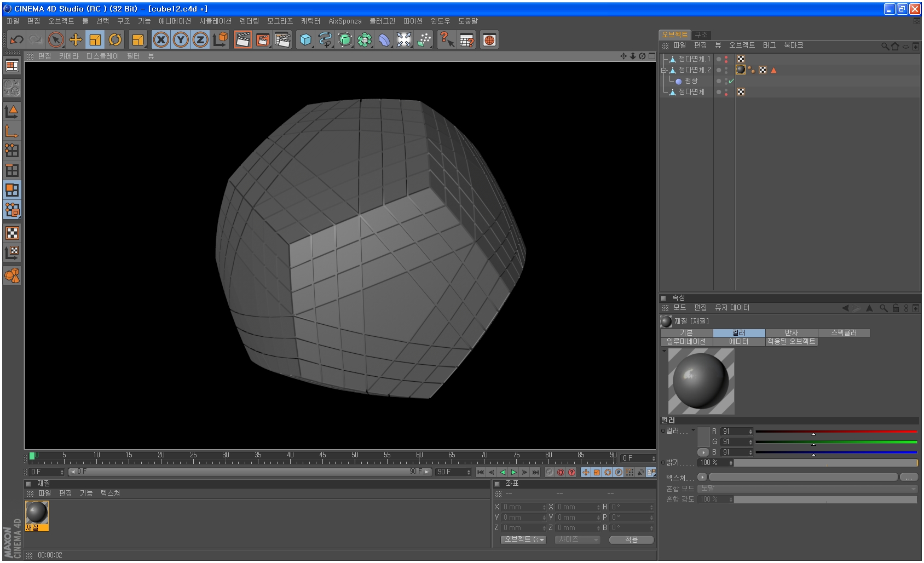Click the Array generator flower icon
This screenshot has width=924, height=563.
click(x=365, y=39)
